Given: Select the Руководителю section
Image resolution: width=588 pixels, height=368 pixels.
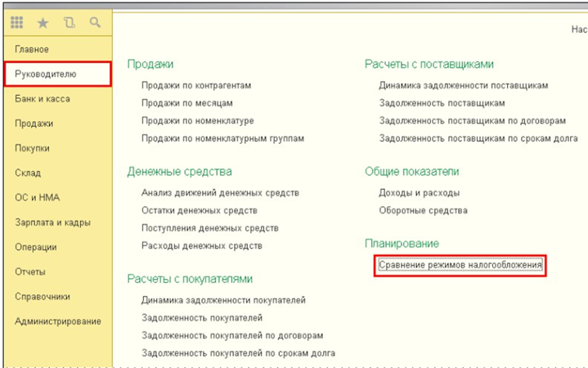Looking at the screenshot, I should pos(57,74).
